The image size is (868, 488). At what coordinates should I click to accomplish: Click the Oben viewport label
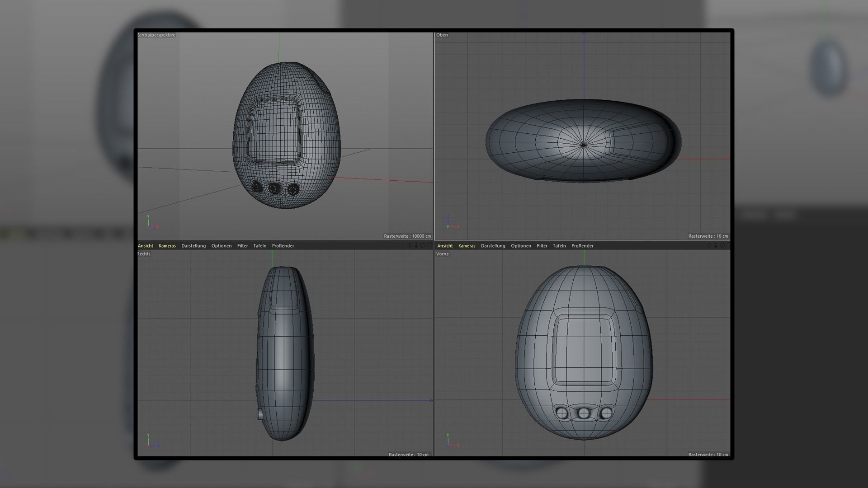click(442, 35)
